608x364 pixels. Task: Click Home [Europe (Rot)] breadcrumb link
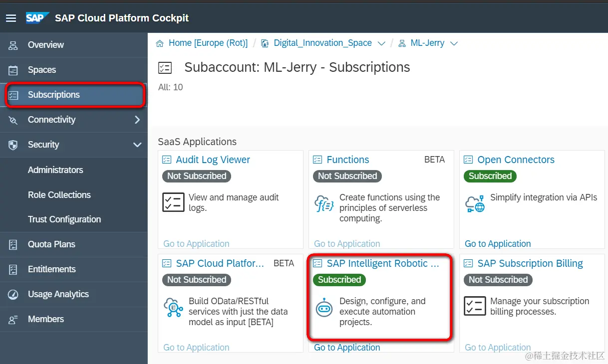[208, 43]
